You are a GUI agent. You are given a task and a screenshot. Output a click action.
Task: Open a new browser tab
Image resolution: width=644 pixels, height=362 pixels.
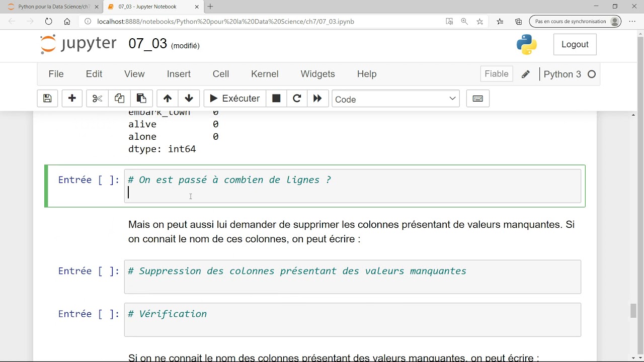210,7
